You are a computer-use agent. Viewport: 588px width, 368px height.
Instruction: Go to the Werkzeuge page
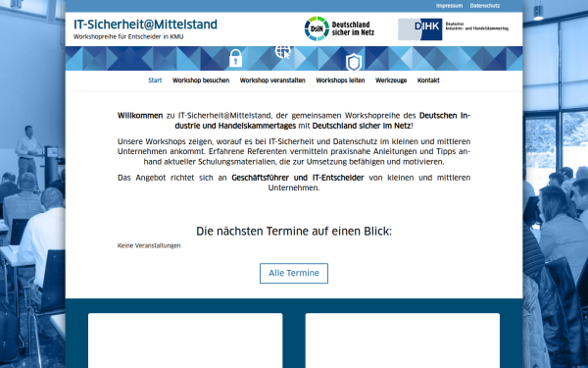pos(391,80)
